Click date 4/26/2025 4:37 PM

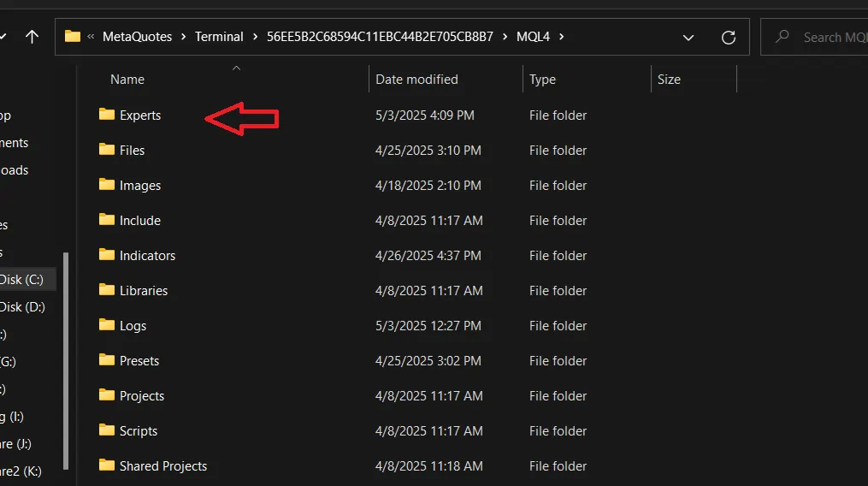tap(428, 256)
